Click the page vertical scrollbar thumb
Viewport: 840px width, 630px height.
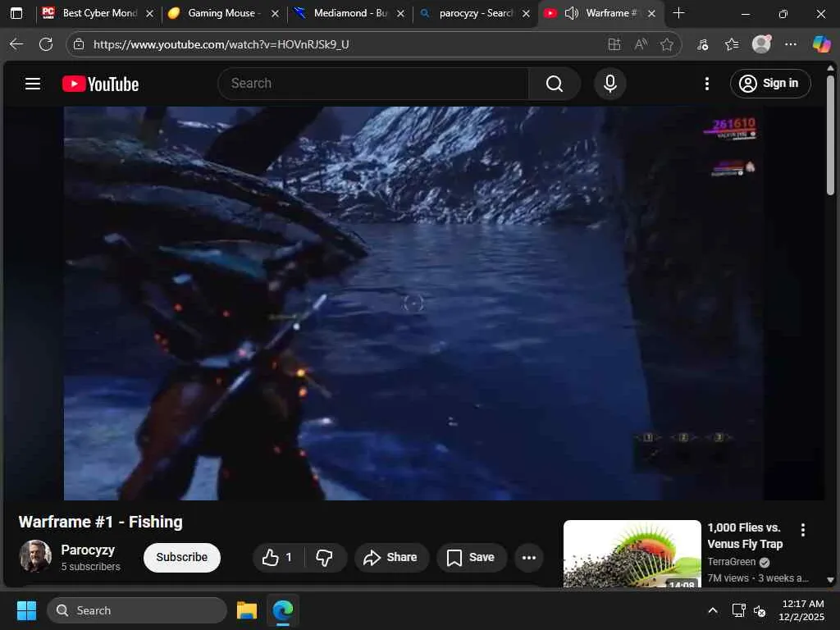click(x=830, y=135)
